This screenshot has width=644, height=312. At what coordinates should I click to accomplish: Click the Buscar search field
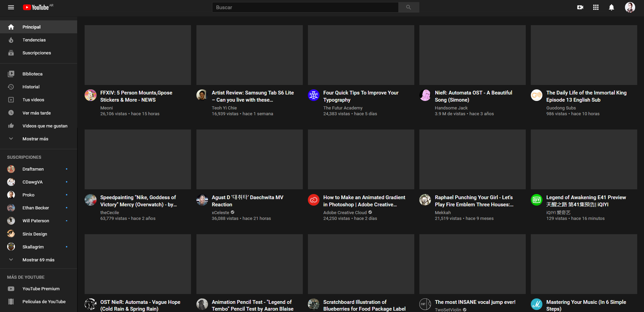(x=305, y=7)
